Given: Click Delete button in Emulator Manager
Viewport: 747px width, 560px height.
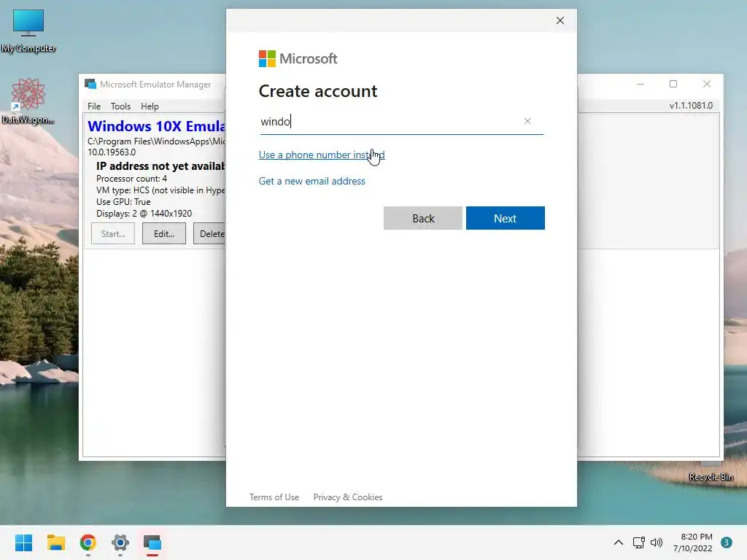Looking at the screenshot, I should [209, 234].
